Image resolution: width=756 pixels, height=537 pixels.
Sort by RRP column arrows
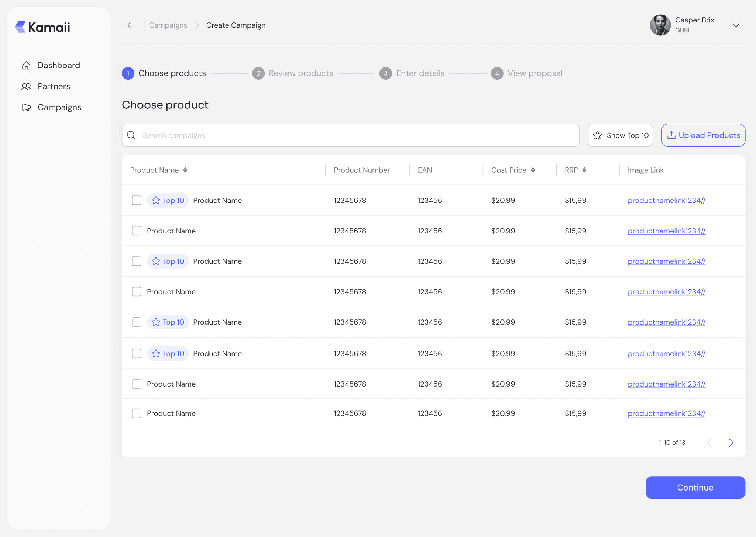pyautogui.click(x=584, y=170)
